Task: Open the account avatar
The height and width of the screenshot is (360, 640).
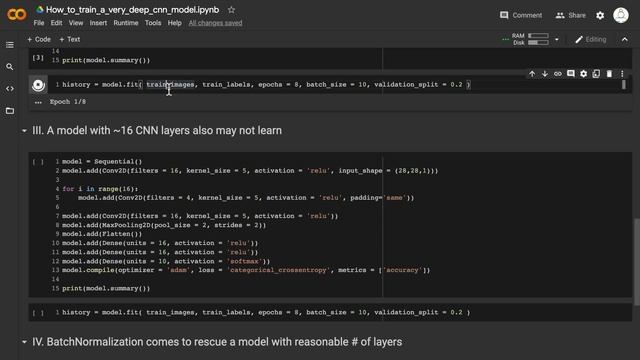Action: pos(621,16)
